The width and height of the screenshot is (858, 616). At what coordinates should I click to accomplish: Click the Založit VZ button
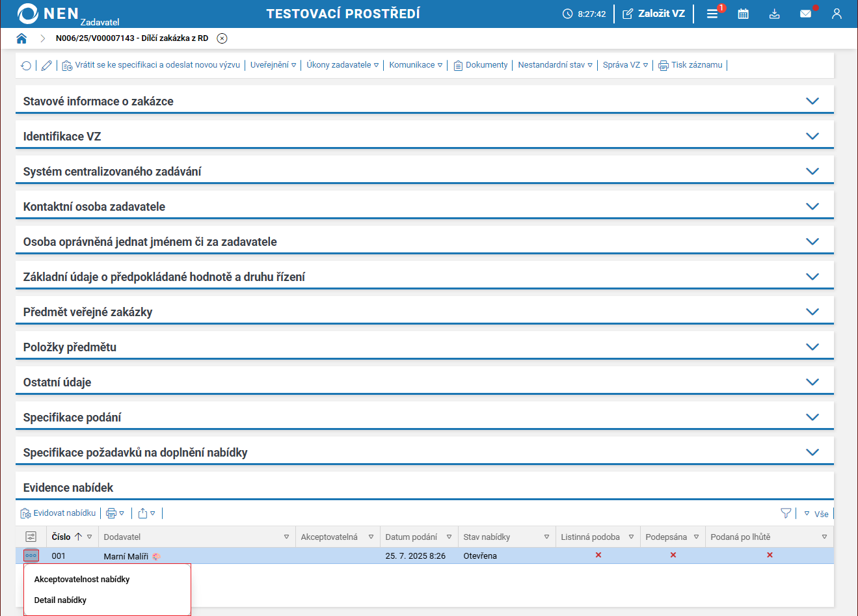[x=654, y=14]
